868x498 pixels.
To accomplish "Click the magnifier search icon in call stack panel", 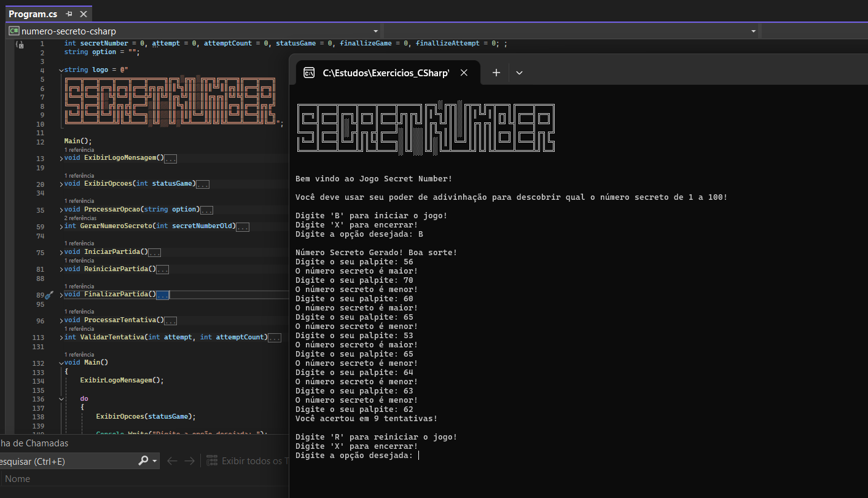I will coord(143,460).
